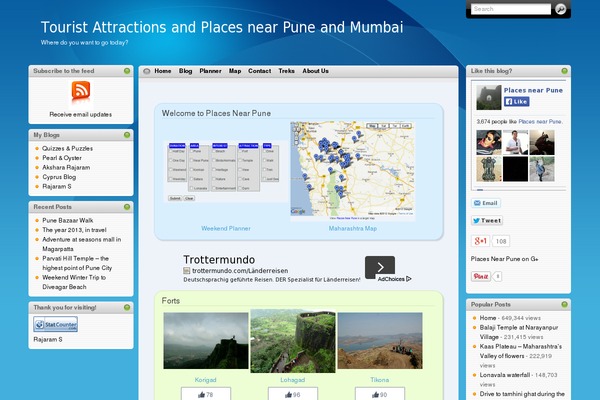Open Places near Pune Facebook page title
Screen dimensions: 600x400
pos(533,90)
